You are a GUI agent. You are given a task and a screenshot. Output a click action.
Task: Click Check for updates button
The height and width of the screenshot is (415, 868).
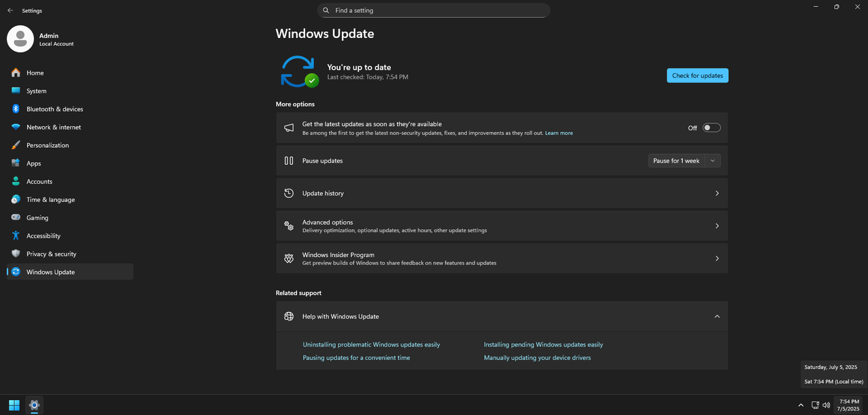[x=698, y=75]
